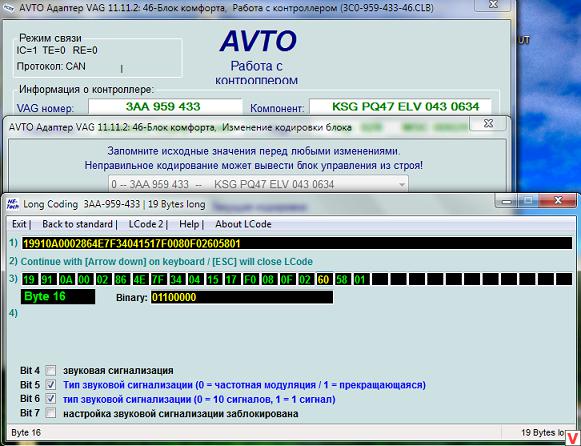Click the full long coding hex string field
The image size is (581, 446).
click(x=297, y=243)
